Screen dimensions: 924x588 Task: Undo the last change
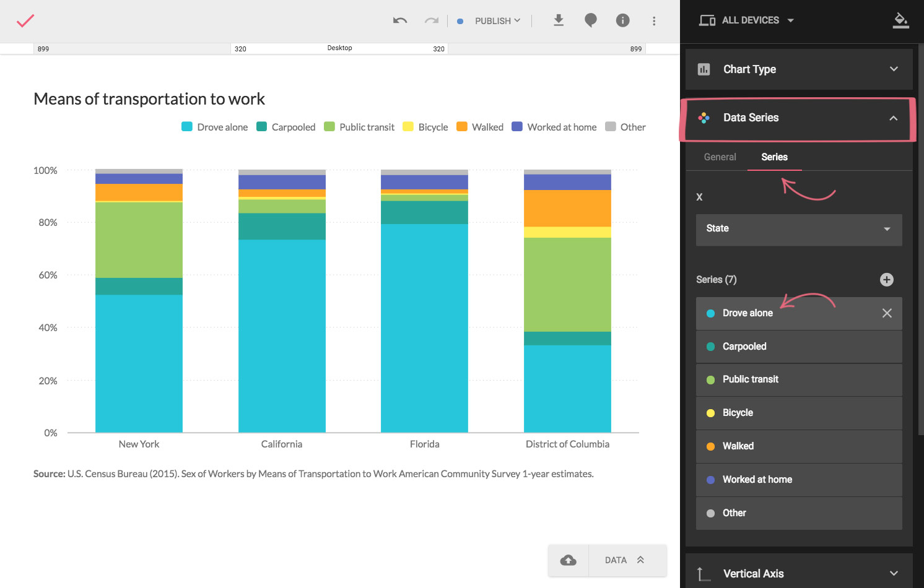point(400,21)
